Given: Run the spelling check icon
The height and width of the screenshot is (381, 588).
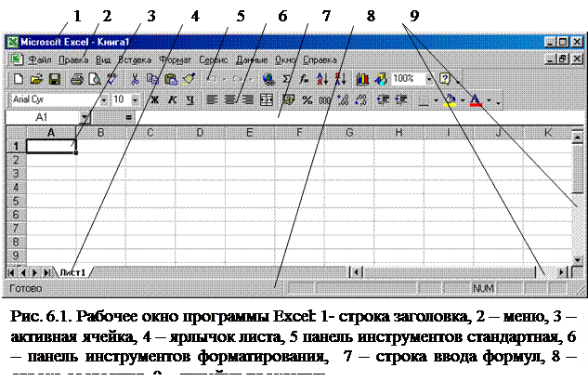Looking at the screenshot, I should 112,79.
